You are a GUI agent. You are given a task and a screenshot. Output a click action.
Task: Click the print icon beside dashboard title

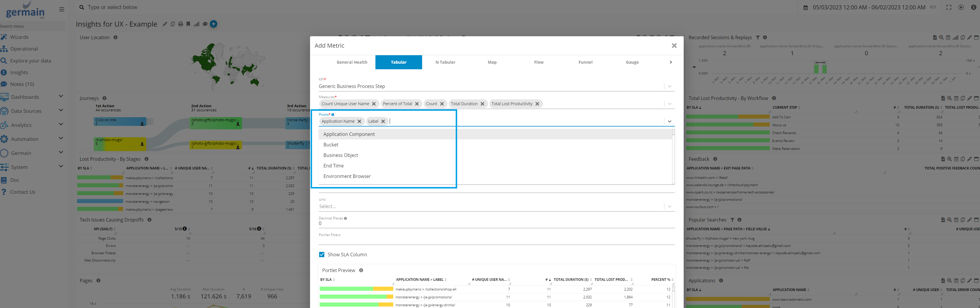(181, 24)
